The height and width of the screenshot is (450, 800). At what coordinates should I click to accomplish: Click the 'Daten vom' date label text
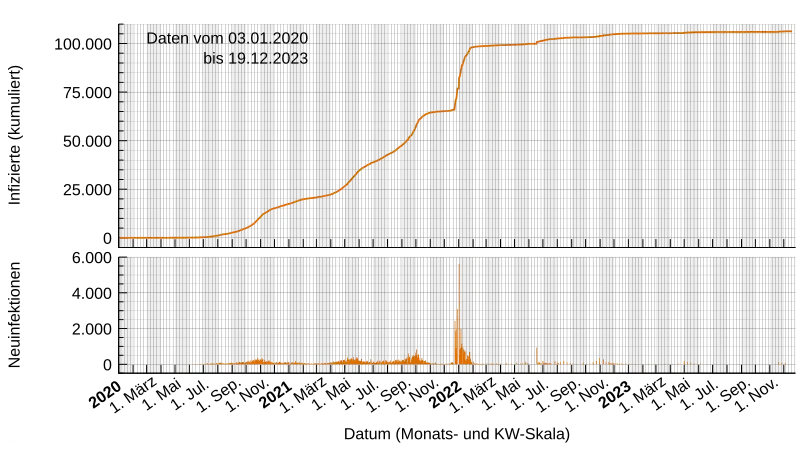(x=227, y=38)
